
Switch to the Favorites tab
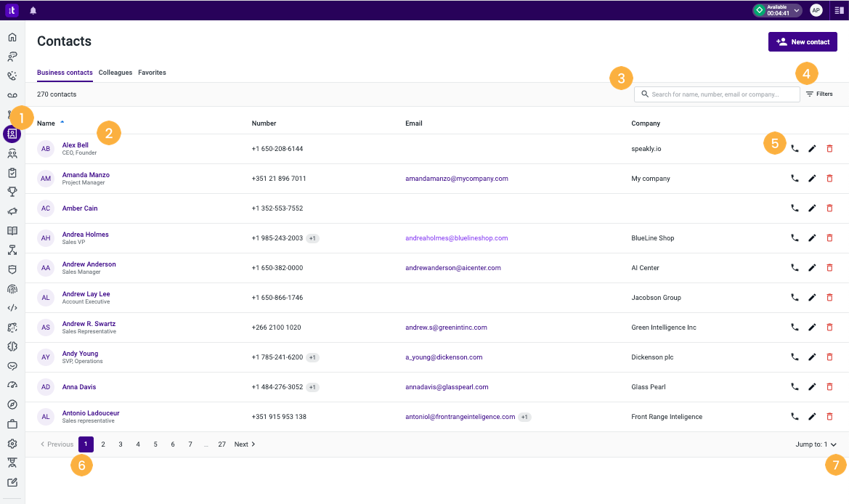(152, 73)
